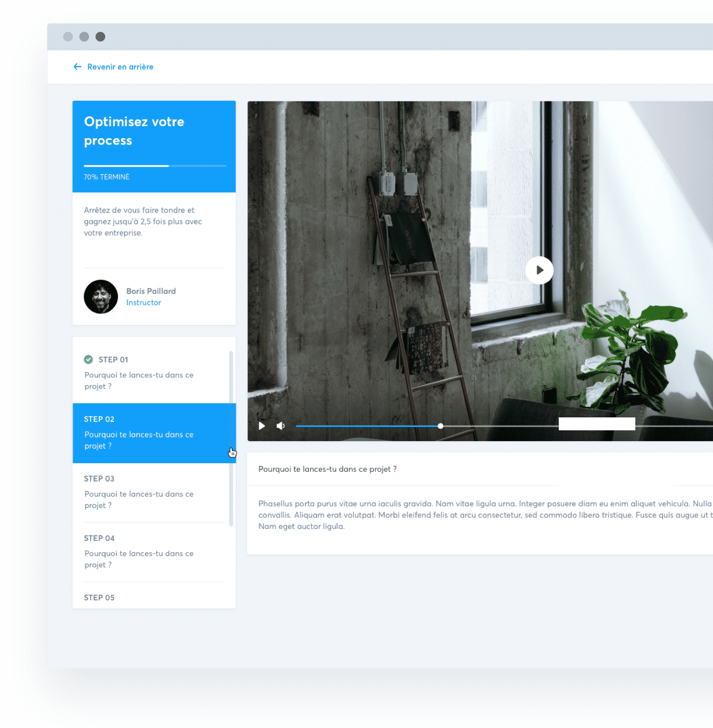
Task: Click the video seek bar handle
Action: pyautogui.click(x=441, y=426)
